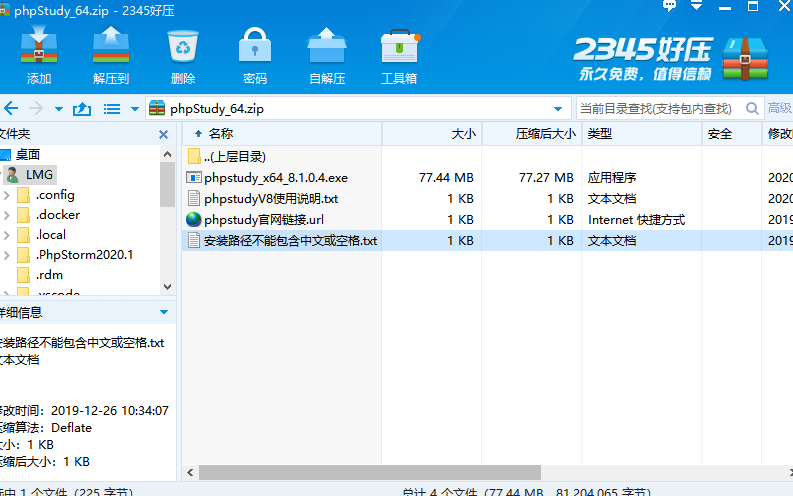Image resolution: width=793 pixels, height=496 pixels.
Task: Click folder tree scroll up arrow
Action: 167,154
